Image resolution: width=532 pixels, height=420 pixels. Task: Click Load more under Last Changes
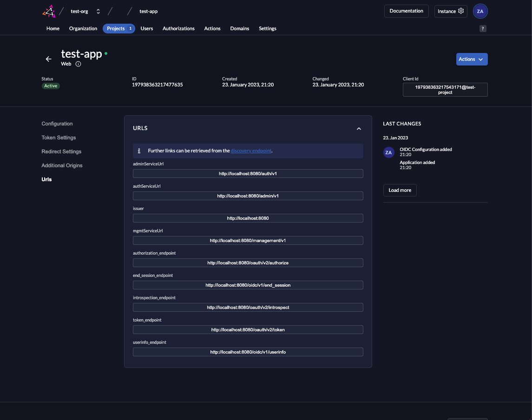[400, 190]
